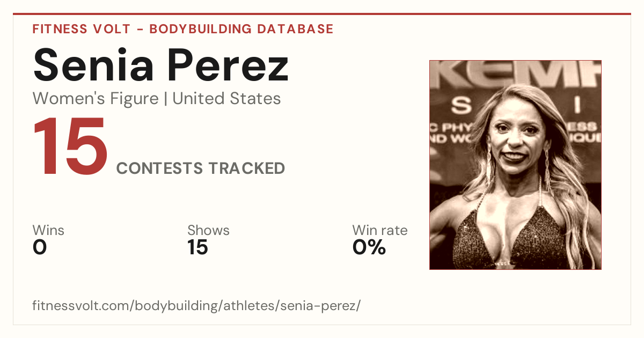Click the Contests Tracked label
The width and height of the screenshot is (644, 338).
pos(201,168)
